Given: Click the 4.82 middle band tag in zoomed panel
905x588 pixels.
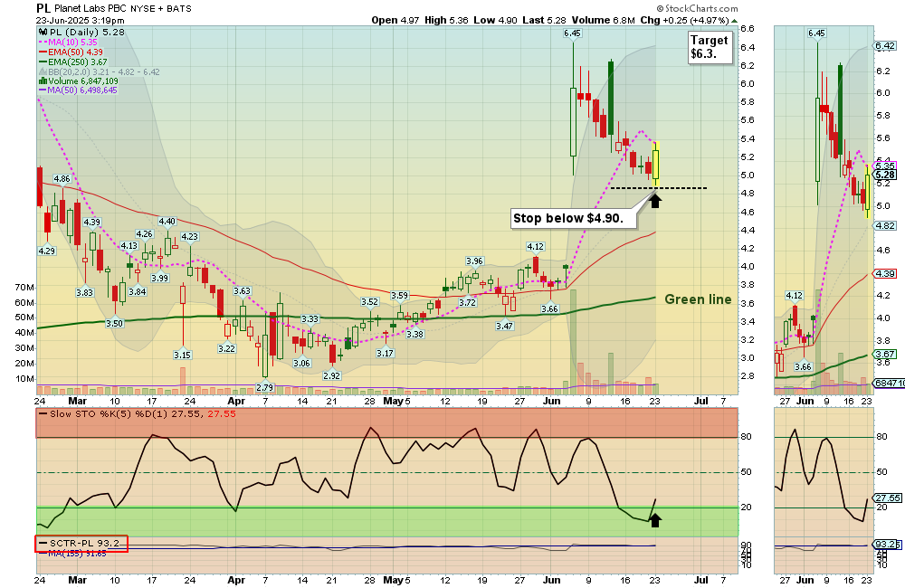Looking at the screenshot, I should 885,226.
